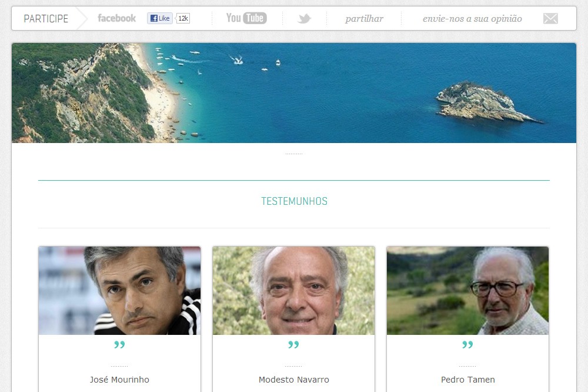The width and height of the screenshot is (588, 392).
Task: Click the quote icon above José Mourinho
Action: tap(119, 345)
